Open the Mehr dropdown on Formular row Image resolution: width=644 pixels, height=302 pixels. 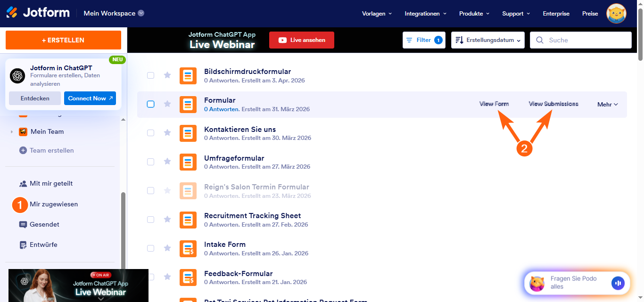[x=608, y=105]
